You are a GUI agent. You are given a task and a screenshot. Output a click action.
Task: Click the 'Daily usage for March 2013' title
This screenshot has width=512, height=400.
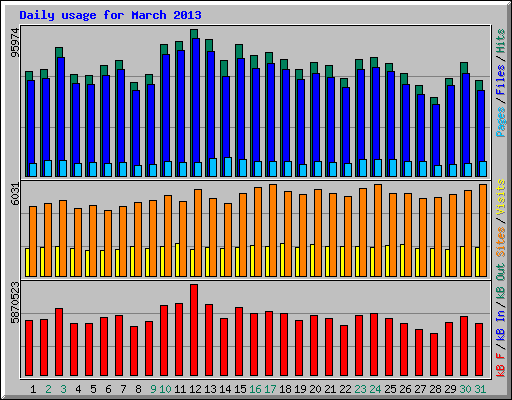(x=110, y=15)
